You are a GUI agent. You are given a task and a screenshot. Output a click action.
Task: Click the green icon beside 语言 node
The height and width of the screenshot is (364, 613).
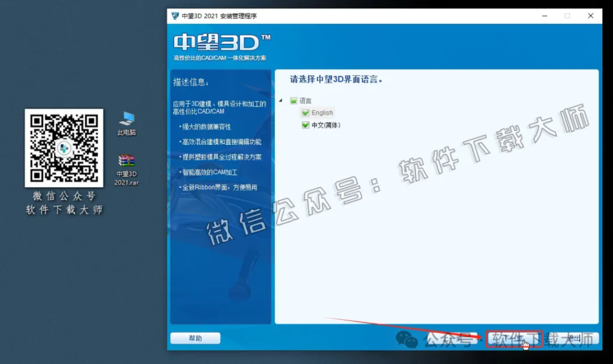[293, 101]
